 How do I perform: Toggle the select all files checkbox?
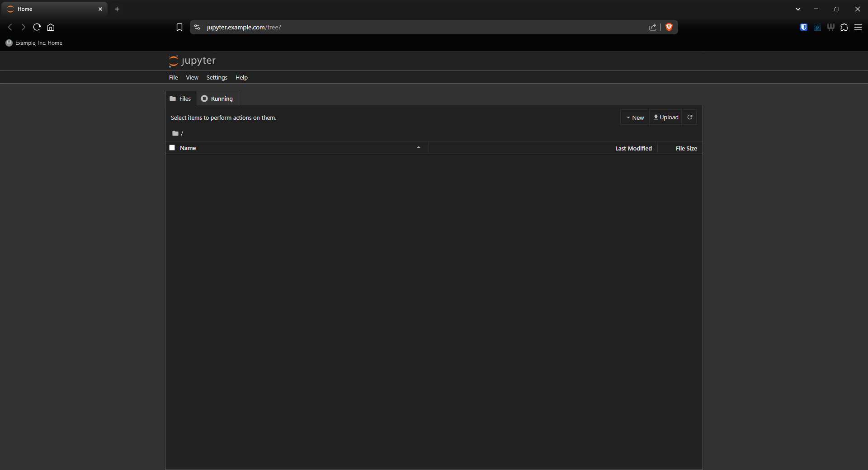coord(172,148)
